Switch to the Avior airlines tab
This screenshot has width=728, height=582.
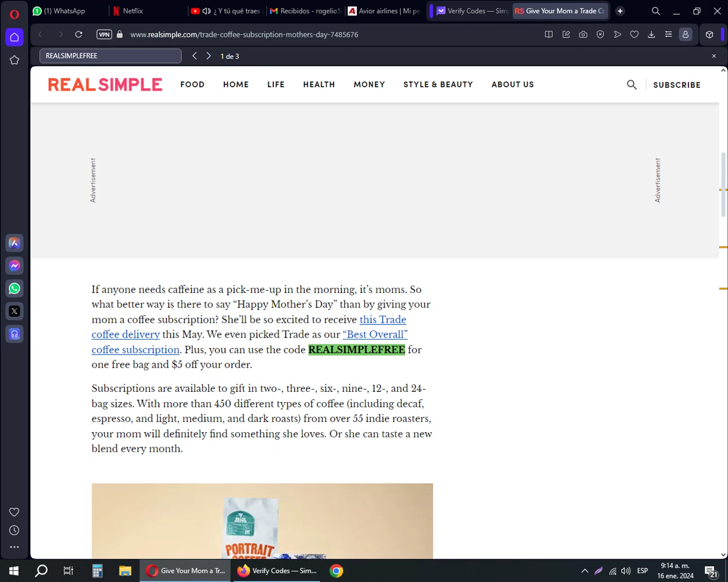[384, 11]
